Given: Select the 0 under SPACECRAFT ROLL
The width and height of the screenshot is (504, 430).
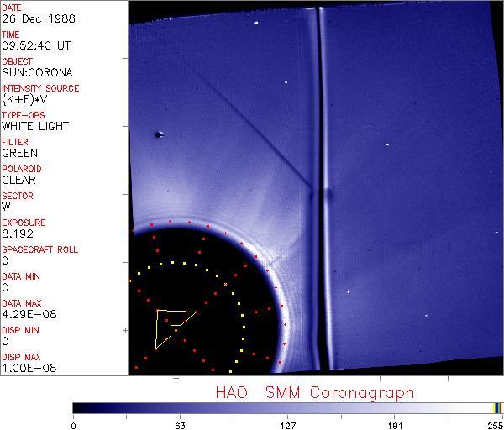Looking at the screenshot, I should click(6, 260).
